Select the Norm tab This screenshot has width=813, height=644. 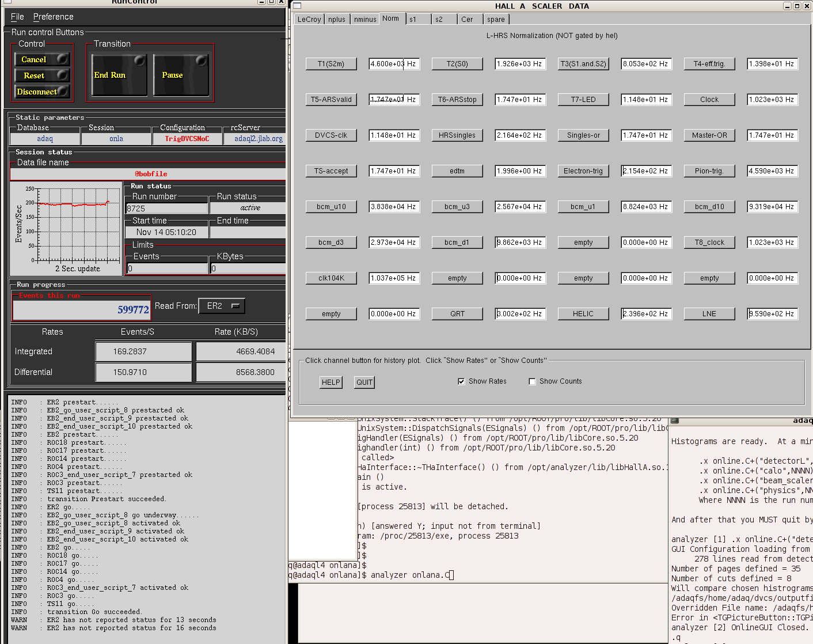391,18
